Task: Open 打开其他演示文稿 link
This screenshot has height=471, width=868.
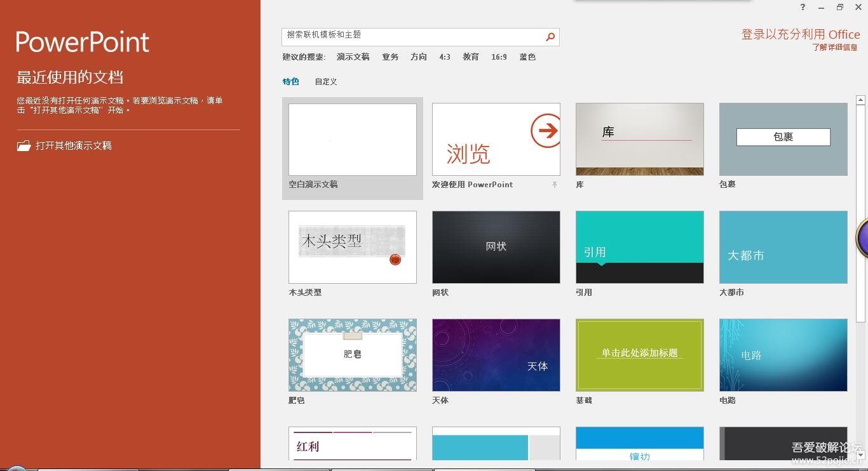Action: click(x=74, y=146)
